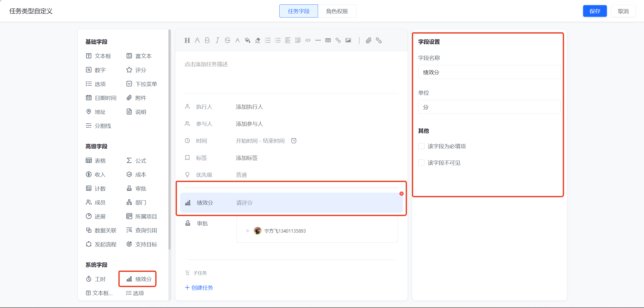Add the 查询引用 field
This screenshot has height=308, width=644.
tap(142, 230)
